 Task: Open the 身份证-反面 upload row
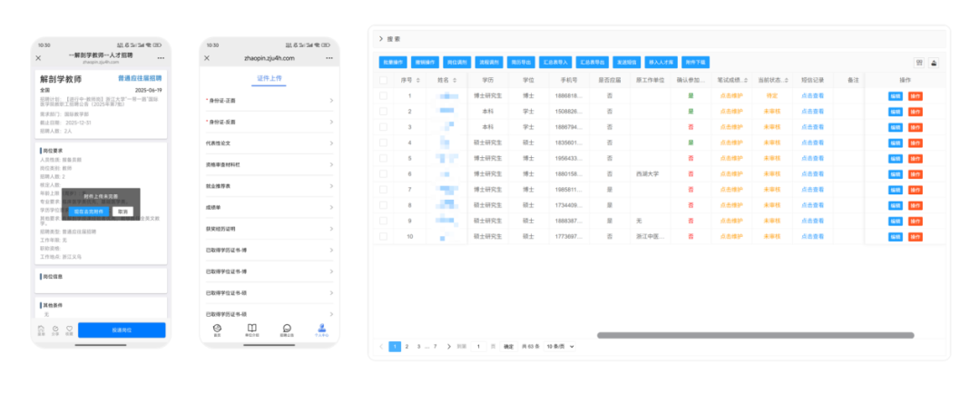tap(269, 122)
